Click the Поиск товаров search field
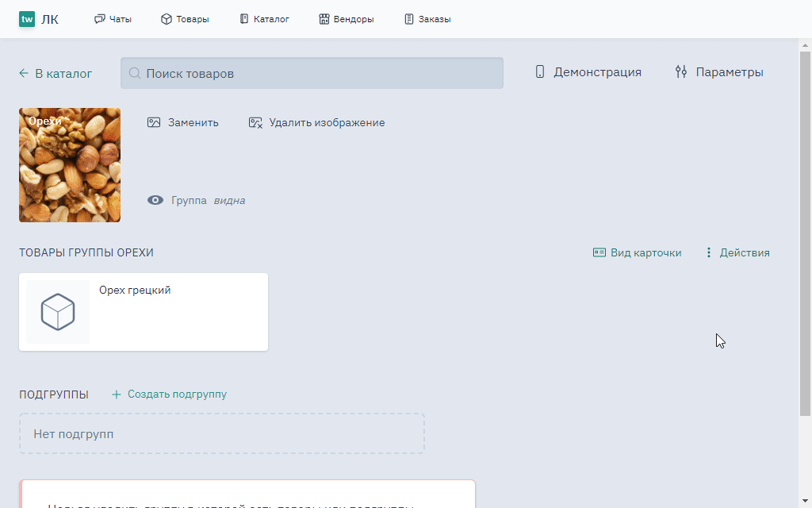Viewport: 812px width, 508px height. (x=317, y=73)
